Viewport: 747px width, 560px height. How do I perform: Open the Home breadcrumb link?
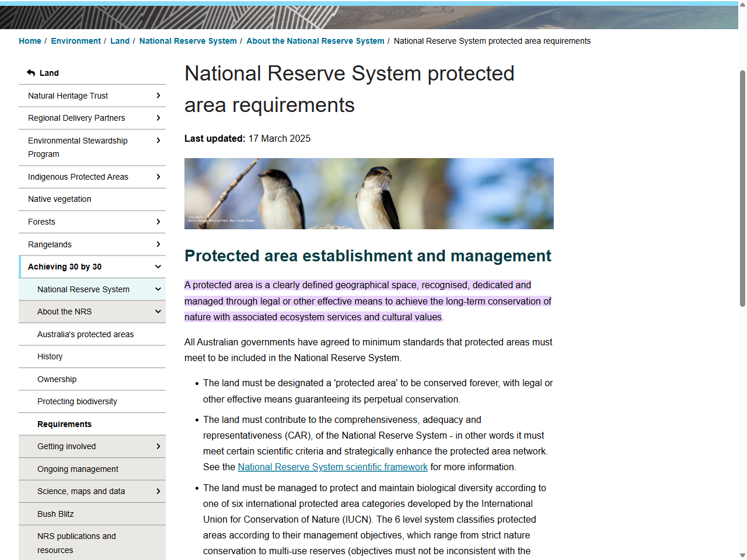(30, 41)
